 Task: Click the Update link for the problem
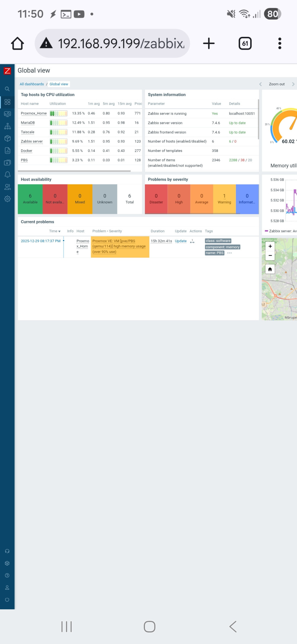point(181,241)
